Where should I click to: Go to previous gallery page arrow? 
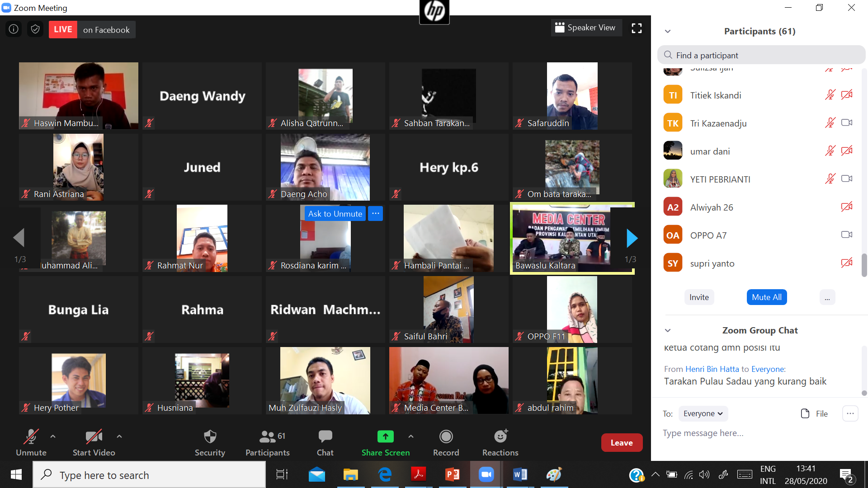coord(19,238)
